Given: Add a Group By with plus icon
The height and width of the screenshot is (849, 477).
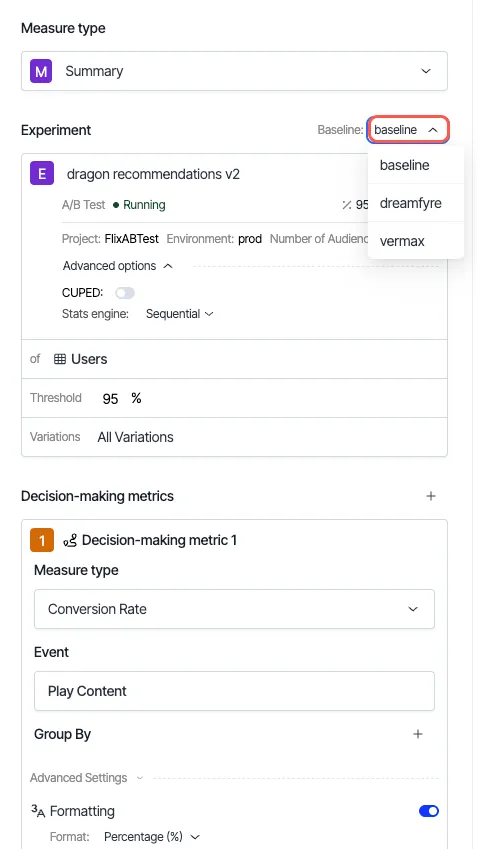Looking at the screenshot, I should [x=418, y=734].
